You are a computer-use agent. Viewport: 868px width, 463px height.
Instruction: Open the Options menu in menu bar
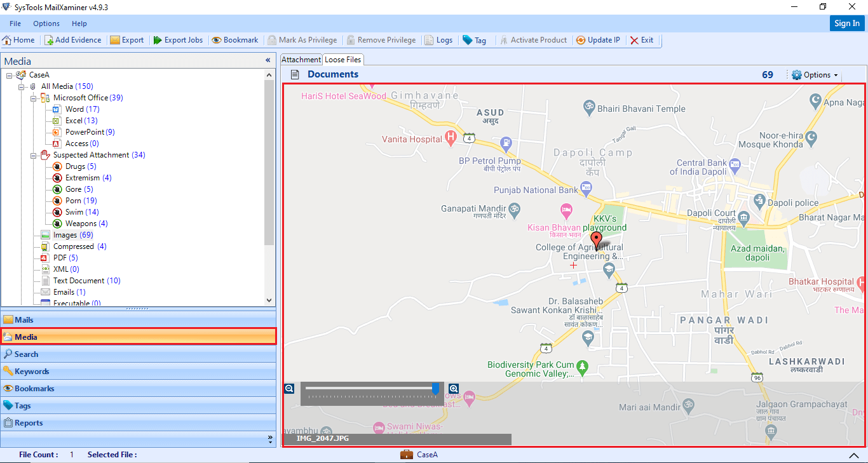[x=46, y=23]
